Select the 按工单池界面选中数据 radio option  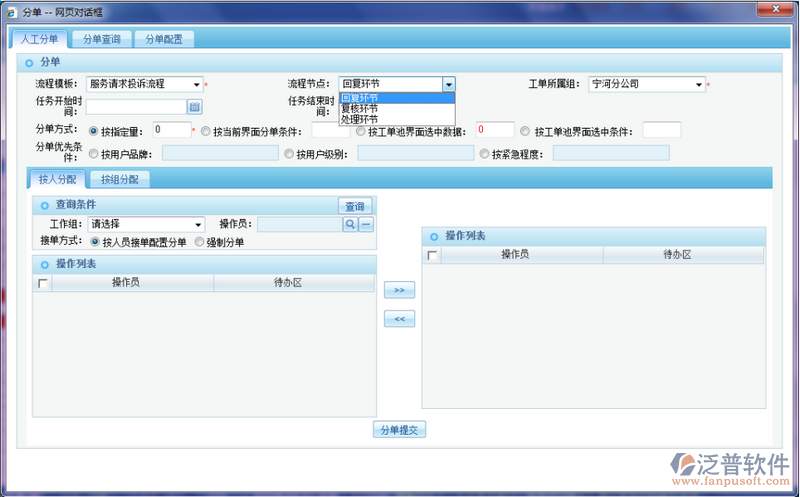(361, 131)
